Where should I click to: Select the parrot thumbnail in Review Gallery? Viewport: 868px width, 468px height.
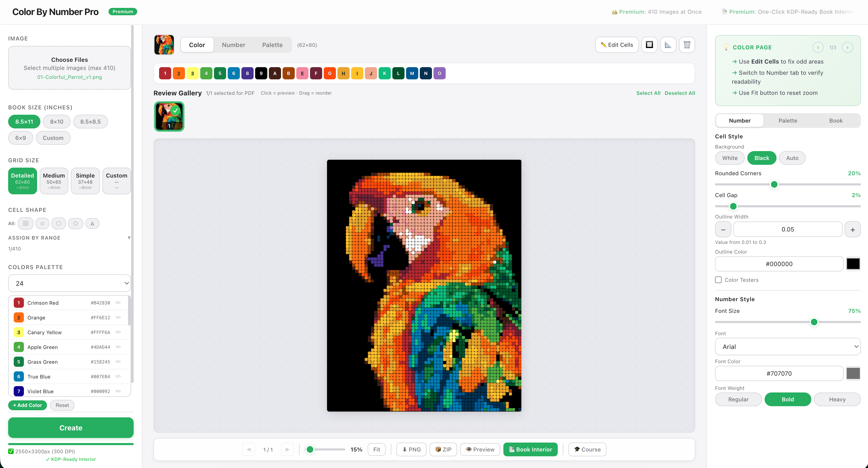point(169,116)
